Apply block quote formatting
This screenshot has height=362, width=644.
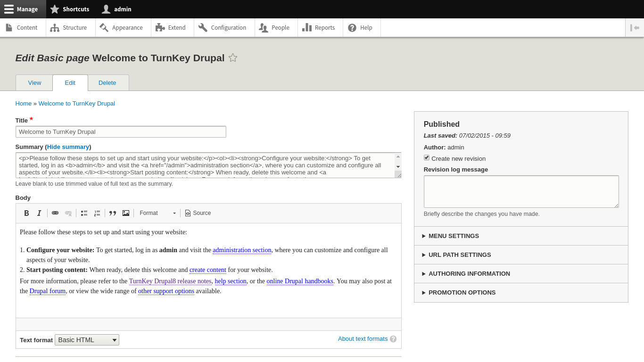pyautogui.click(x=113, y=213)
